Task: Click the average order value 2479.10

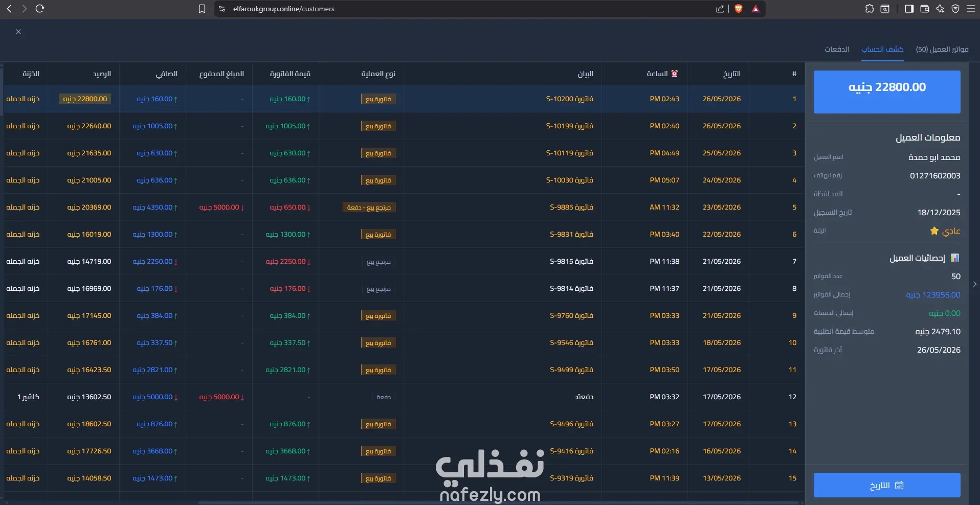Action: pyautogui.click(x=938, y=331)
